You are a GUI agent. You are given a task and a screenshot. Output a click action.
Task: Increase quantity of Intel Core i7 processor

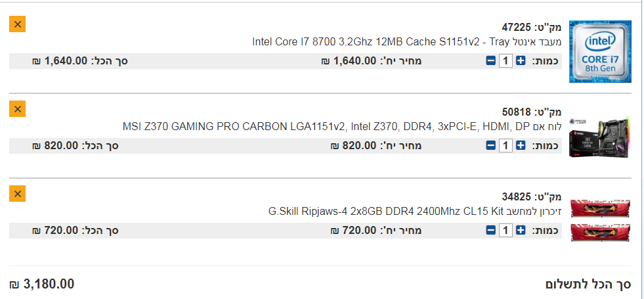tap(521, 61)
